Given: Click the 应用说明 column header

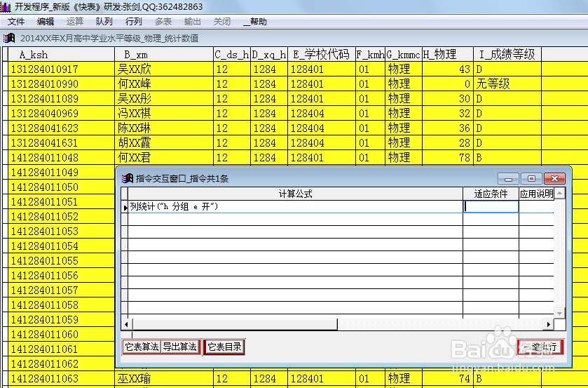Looking at the screenshot, I should 536,194.
